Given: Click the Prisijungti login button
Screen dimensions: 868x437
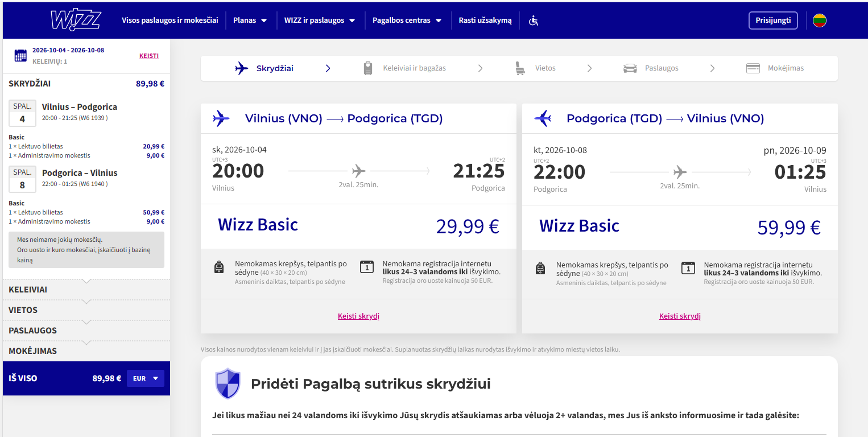Looking at the screenshot, I should coord(773,20).
